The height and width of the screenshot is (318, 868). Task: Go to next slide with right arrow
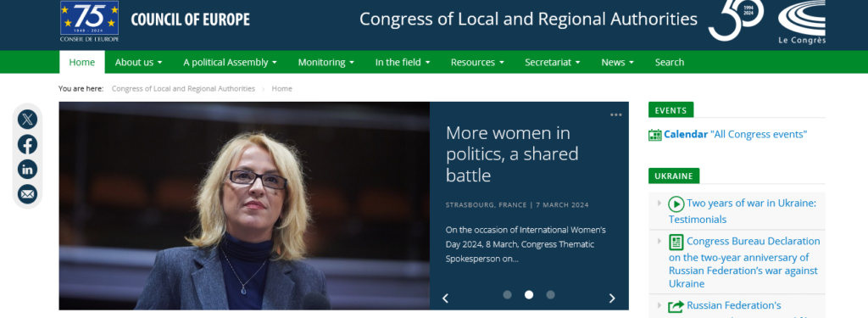point(612,298)
